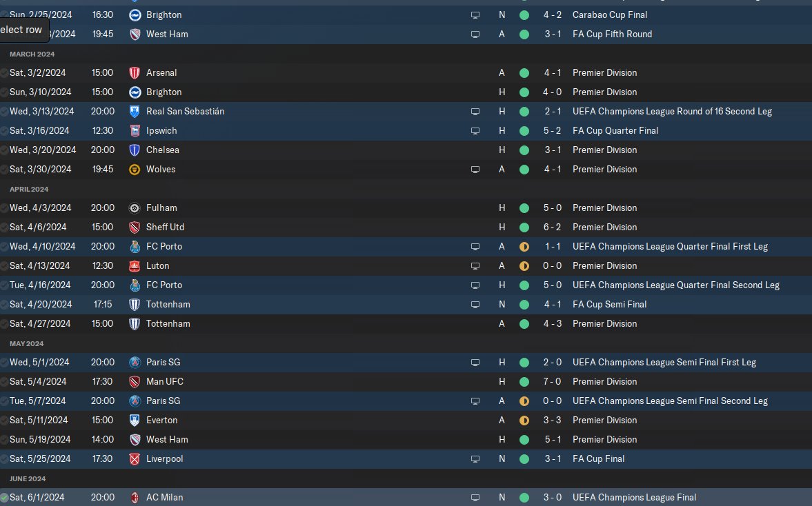Open the UEFA Champions League Final competition link
The width and height of the screenshot is (812, 506).
point(634,498)
